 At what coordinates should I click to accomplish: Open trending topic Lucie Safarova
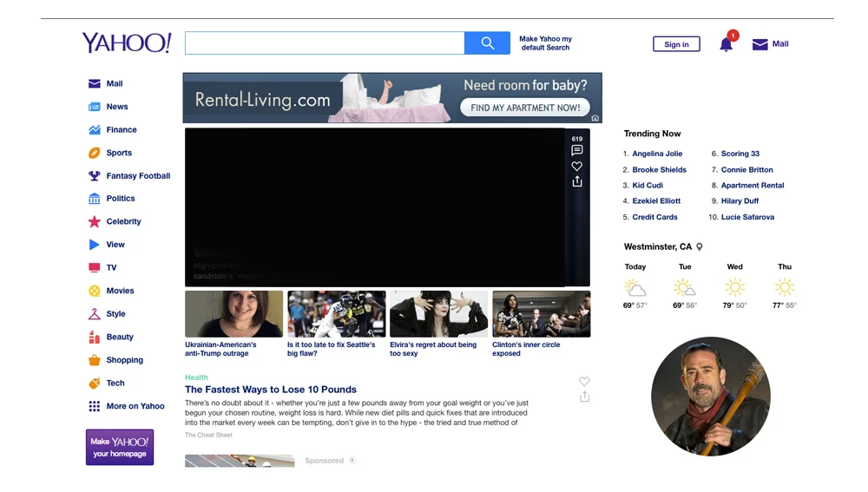(x=747, y=217)
